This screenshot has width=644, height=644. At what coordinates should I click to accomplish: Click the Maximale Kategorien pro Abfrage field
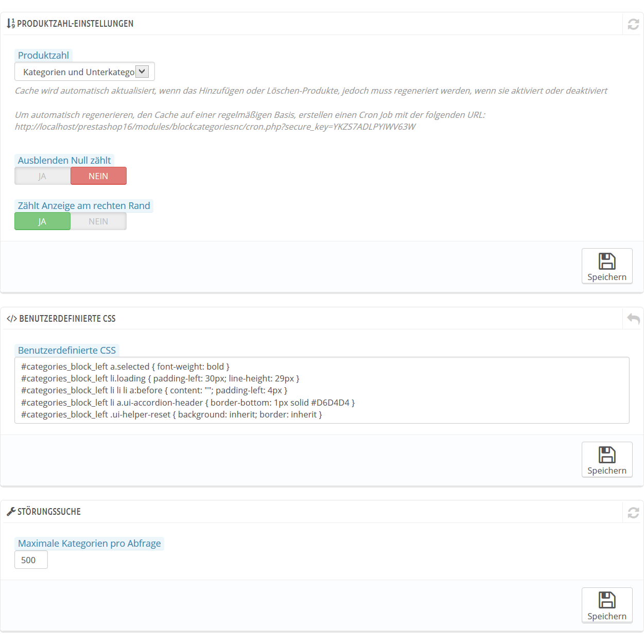31,560
